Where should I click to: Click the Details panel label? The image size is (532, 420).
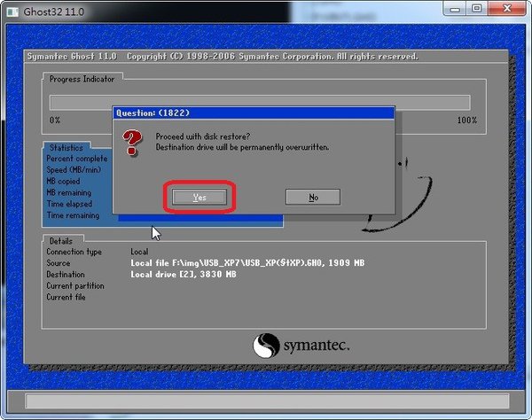[x=61, y=241]
